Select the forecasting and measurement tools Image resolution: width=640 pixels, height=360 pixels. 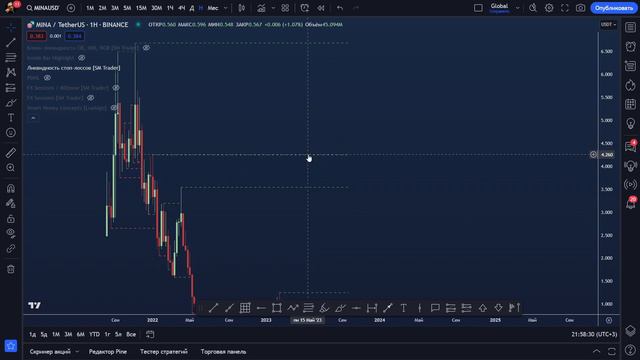[x=11, y=87]
